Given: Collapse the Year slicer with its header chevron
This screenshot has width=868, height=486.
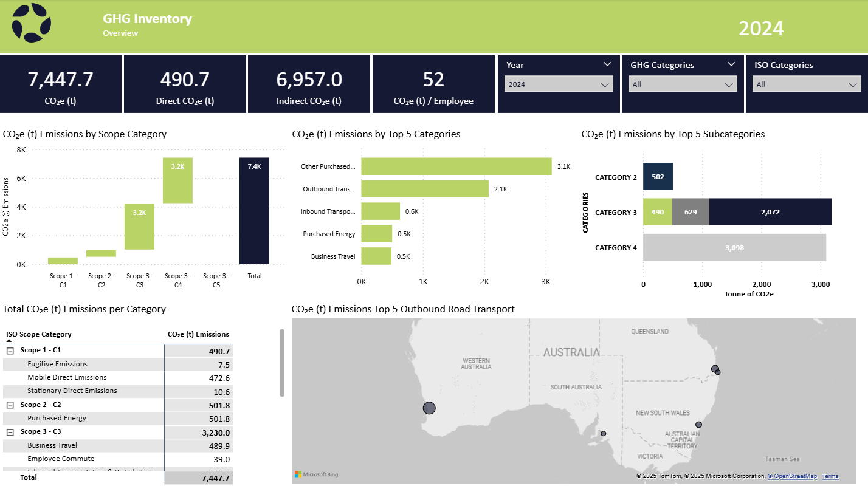Looking at the screenshot, I should tap(607, 64).
